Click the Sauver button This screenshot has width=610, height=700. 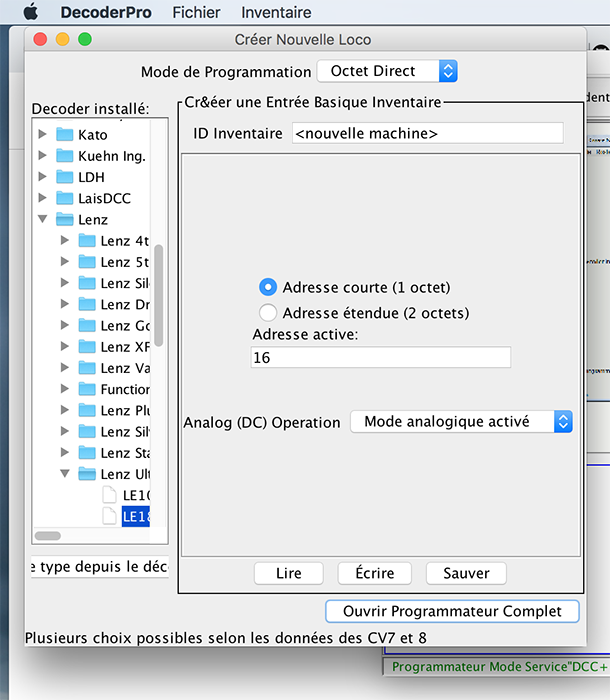click(466, 573)
